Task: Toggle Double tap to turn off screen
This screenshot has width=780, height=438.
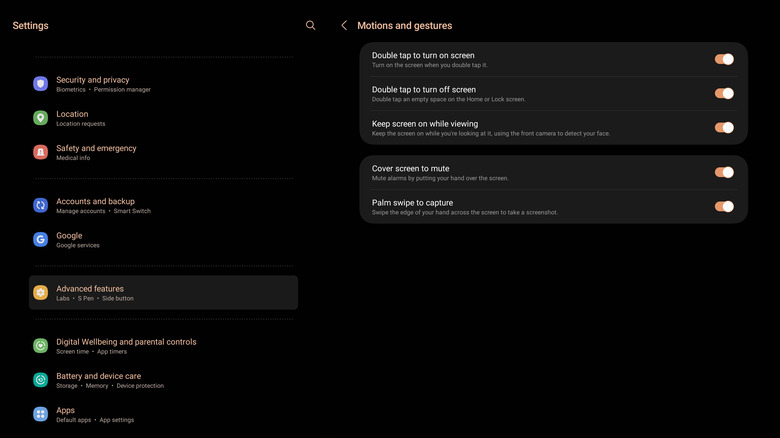Action: click(724, 93)
